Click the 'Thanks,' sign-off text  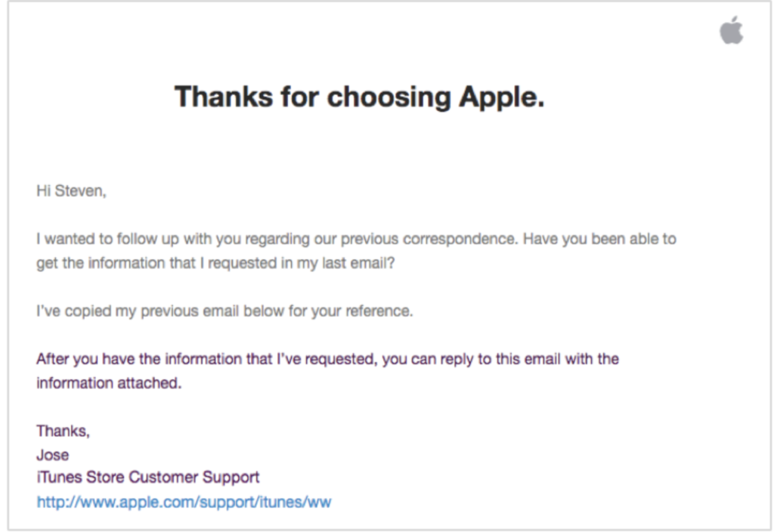click(x=63, y=431)
